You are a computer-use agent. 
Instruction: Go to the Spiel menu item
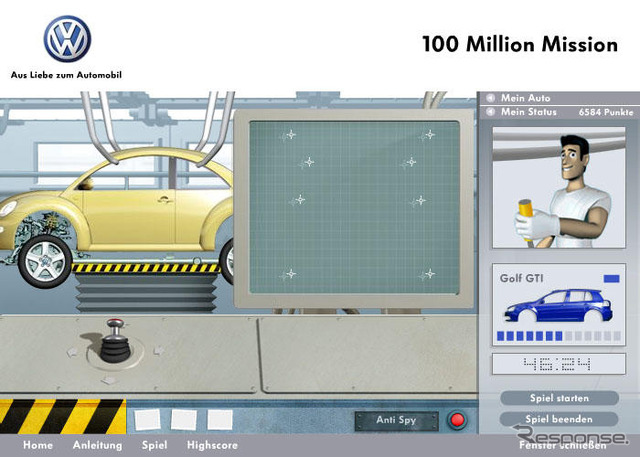pos(154,445)
